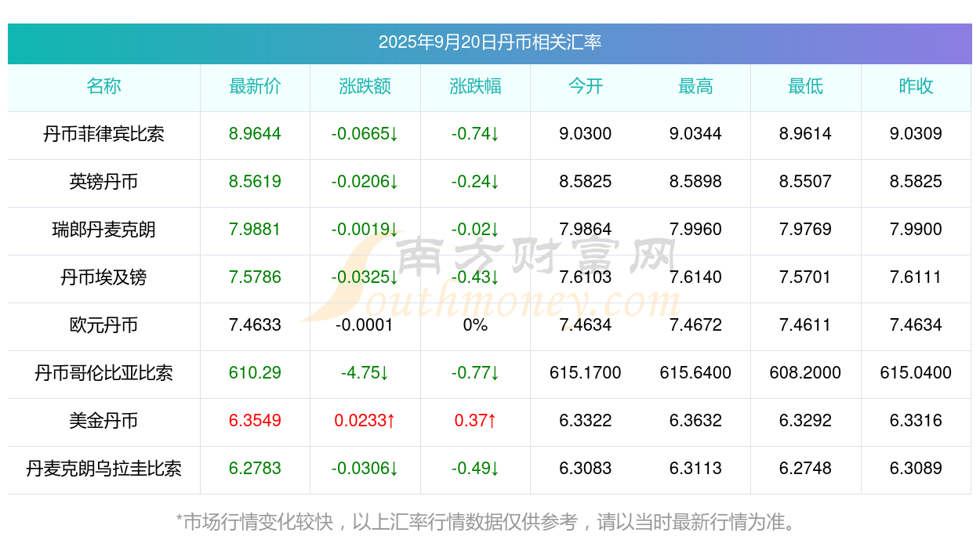Viewport: 980px width, 547px height.
Task: Click change percent -0.43↓
Action: pos(475,277)
